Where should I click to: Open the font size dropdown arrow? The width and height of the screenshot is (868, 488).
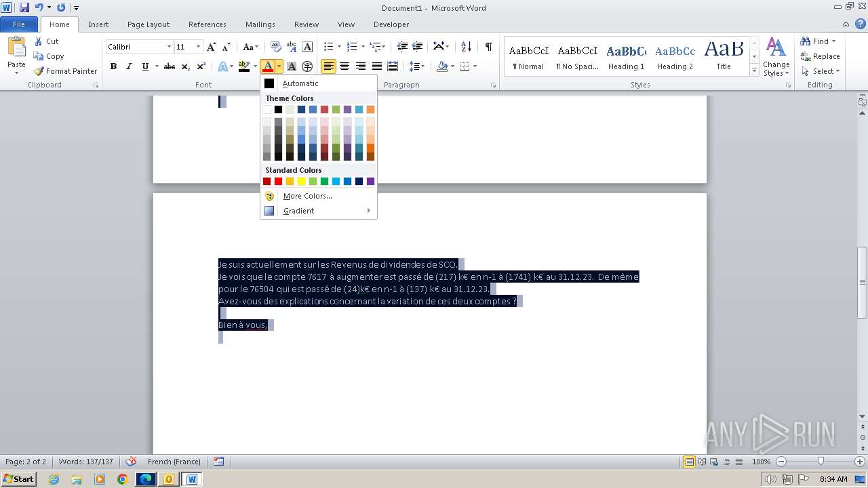coord(198,47)
